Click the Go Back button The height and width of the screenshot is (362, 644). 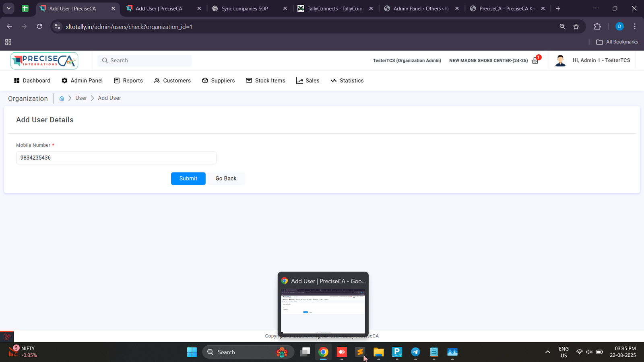226,179
